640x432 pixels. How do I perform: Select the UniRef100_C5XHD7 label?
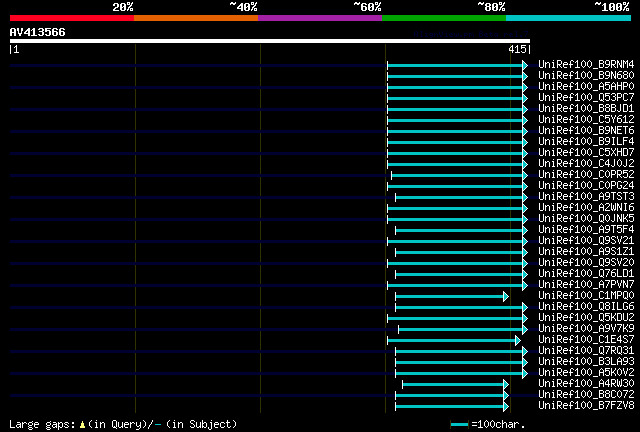(x=586, y=153)
